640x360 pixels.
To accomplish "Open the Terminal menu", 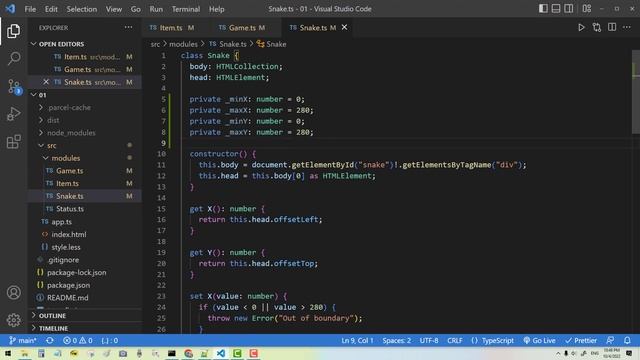I will [186, 9].
